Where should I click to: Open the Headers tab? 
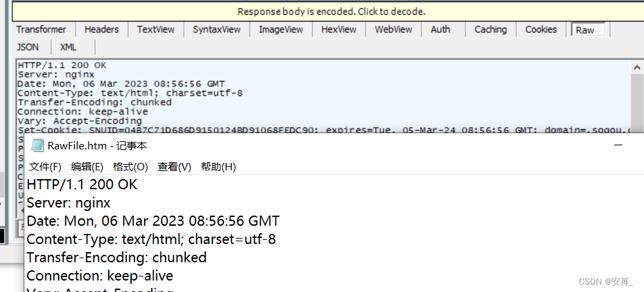(x=101, y=30)
